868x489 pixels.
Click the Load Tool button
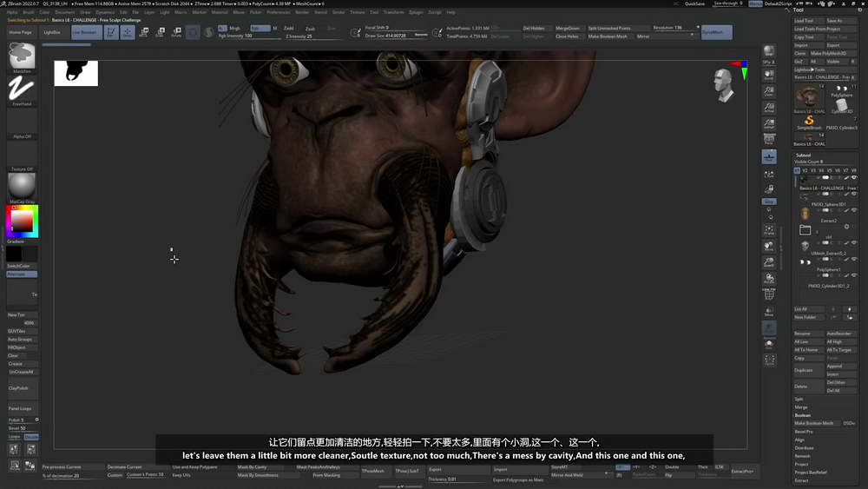point(808,21)
